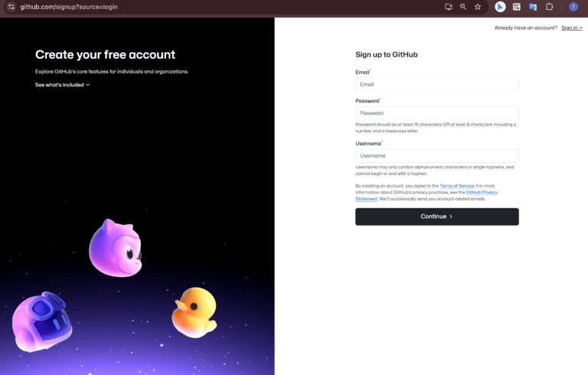Click the pink Mona octocat mascot
Viewport: 588px width, 375px height.
click(116, 248)
